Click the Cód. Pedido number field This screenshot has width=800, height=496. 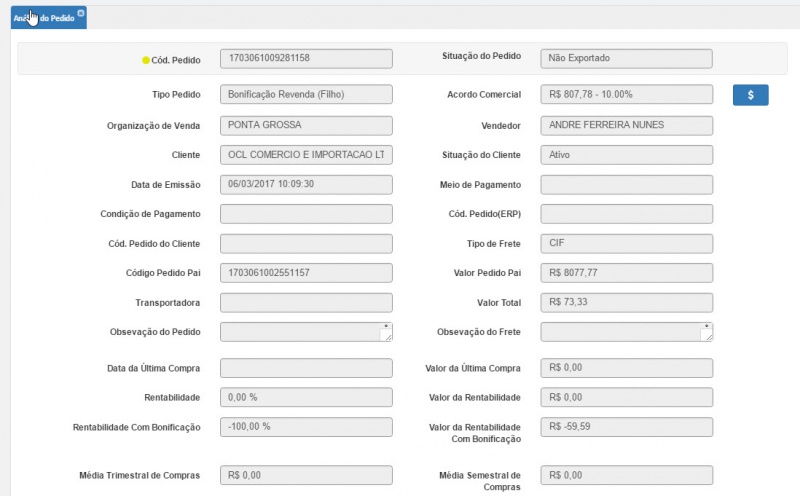tap(306, 59)
